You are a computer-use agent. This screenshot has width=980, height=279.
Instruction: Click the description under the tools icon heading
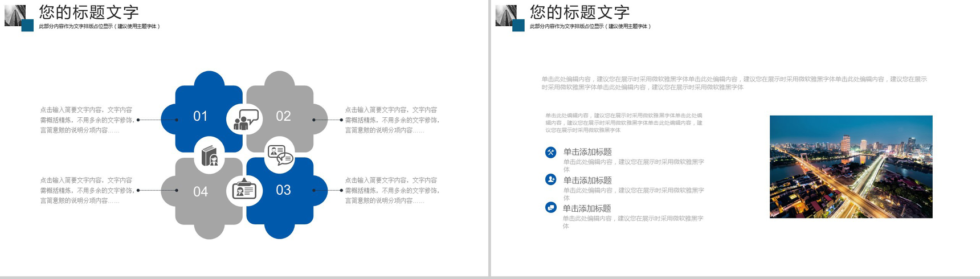pos(634,166)
